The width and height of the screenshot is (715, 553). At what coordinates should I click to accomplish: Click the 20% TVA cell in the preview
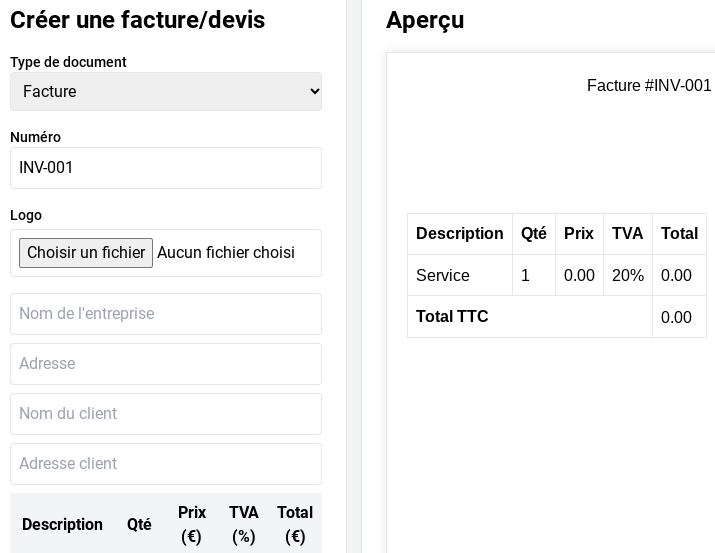(628, 275)
